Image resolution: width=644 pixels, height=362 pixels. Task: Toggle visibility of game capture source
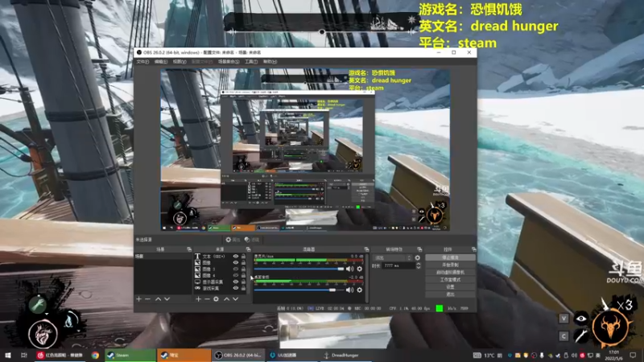point(236,289)
